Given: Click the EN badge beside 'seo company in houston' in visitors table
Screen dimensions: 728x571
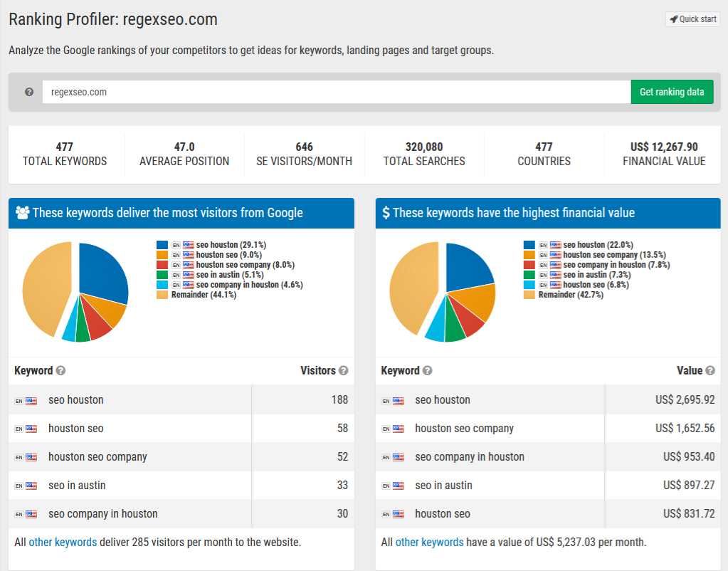Looking at the screenshot, I should [x=19, y=514].
